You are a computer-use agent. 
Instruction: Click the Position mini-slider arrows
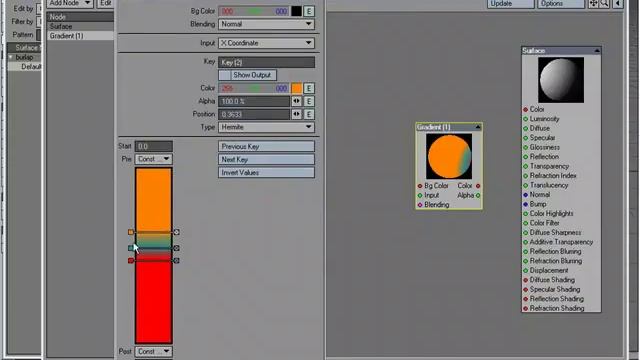point(296,114)
